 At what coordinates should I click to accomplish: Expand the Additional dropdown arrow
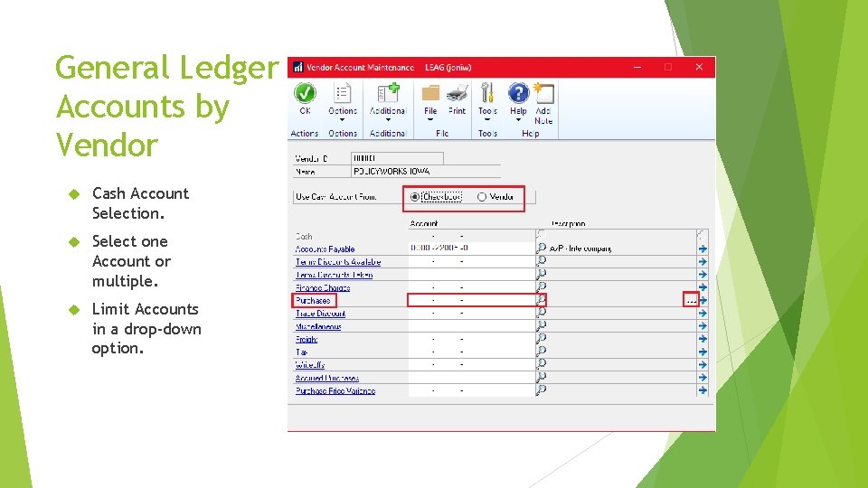point(388,119)
